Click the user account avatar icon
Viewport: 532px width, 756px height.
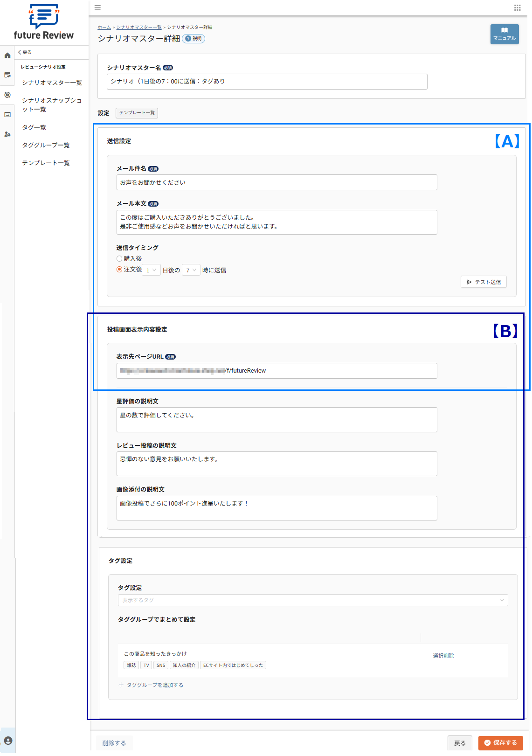[8, 741]
